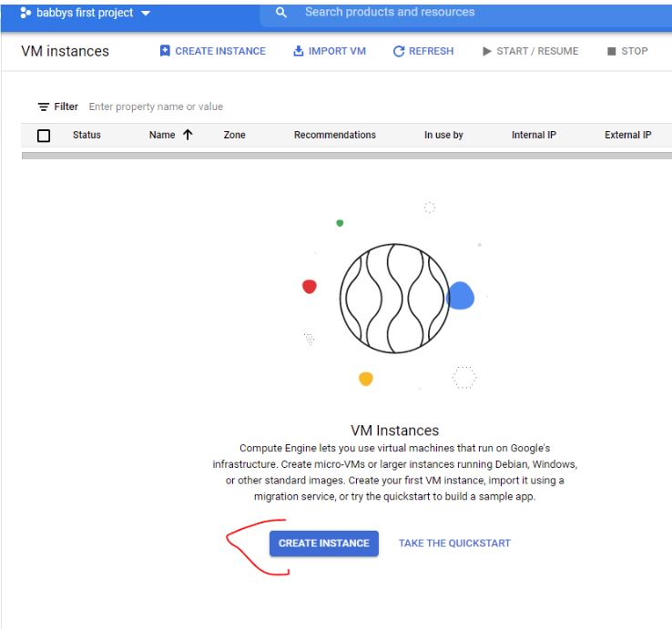Click the Status column header
This screenshot has width=672, height=629.
pos(87,135)
